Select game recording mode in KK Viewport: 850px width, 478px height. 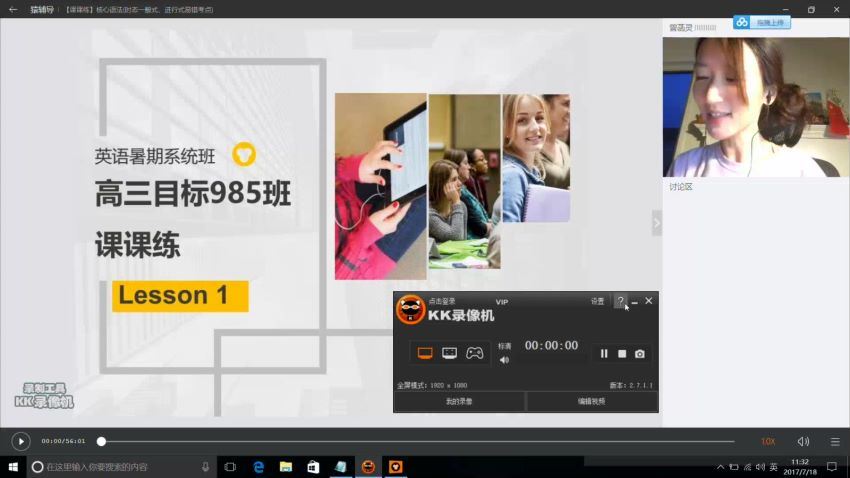pos(474,353)
